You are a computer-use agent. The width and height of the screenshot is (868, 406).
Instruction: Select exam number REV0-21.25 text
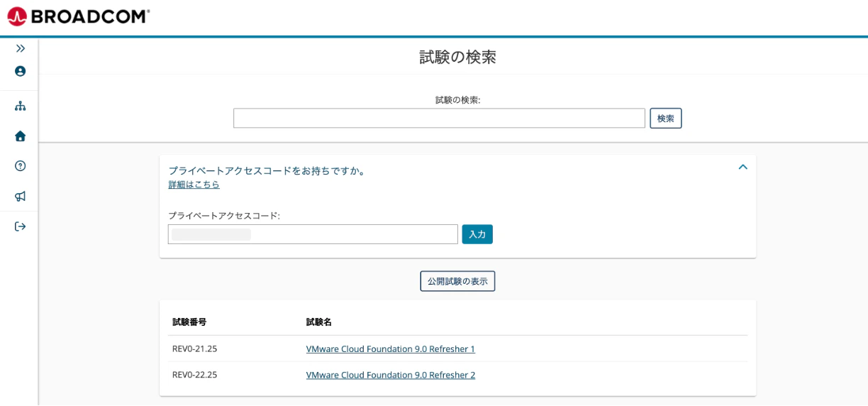(x=195, y=349)
